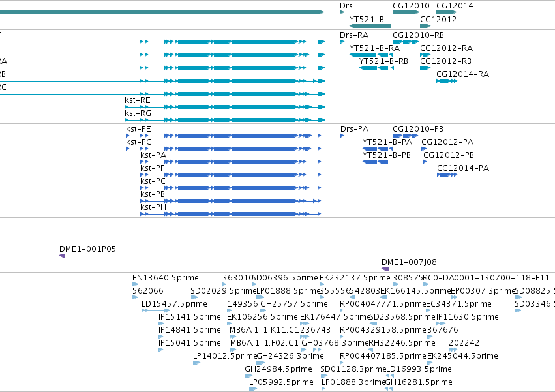Select CG12012-PB protein label
Screen dimensions: 555x392
click(449, 155)
